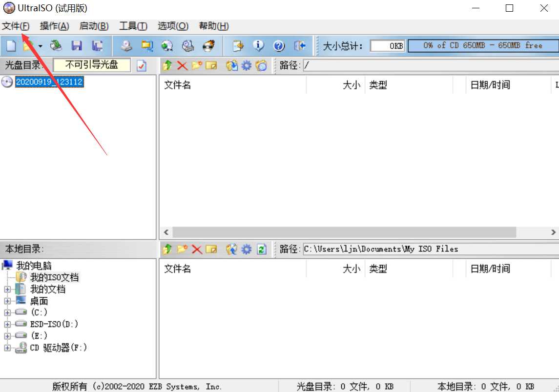Select 我的文档 folder label in tree
Screen dimensions: 559x392
(48, 289)
